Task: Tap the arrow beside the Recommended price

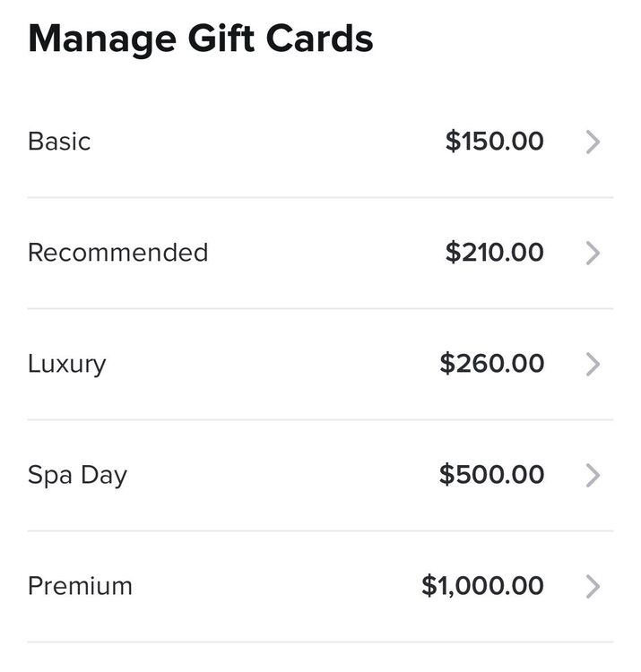Action: click(593, 254)
